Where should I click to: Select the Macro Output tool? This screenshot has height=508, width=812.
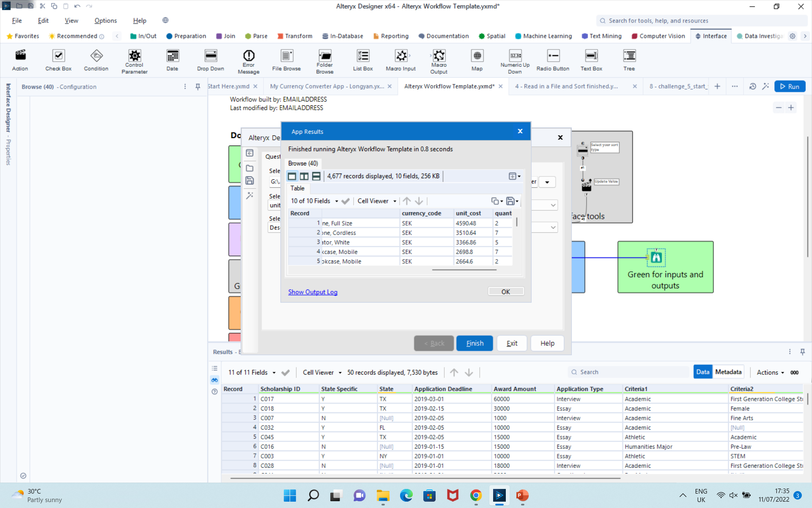(x=439, y=61)
